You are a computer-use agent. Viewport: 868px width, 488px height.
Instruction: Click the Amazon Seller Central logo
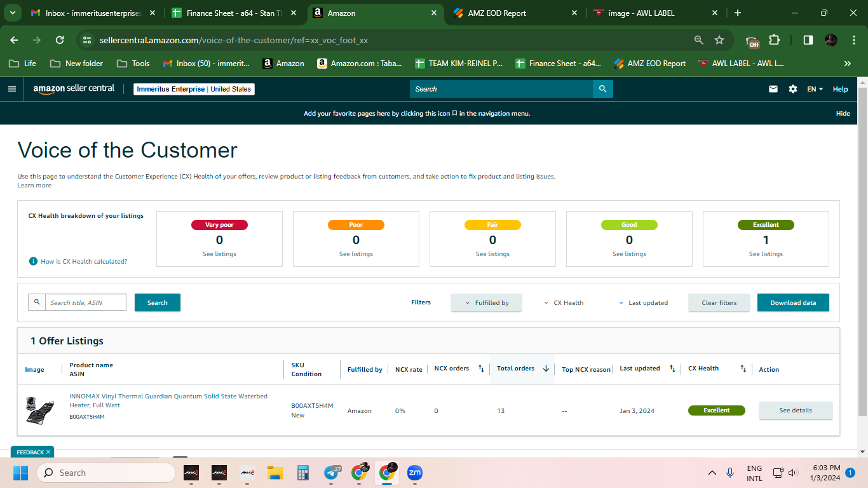pyautogui.click(x=74, y=89)
